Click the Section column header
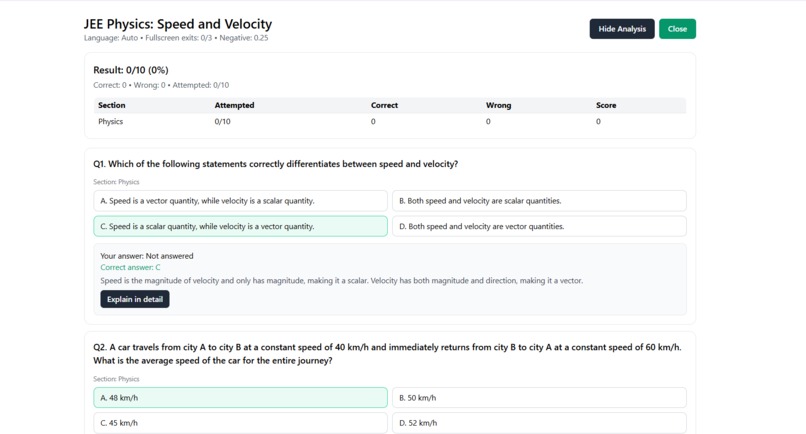Image resolution: width=806 pixels, height=434 pixels. point(112,105)
